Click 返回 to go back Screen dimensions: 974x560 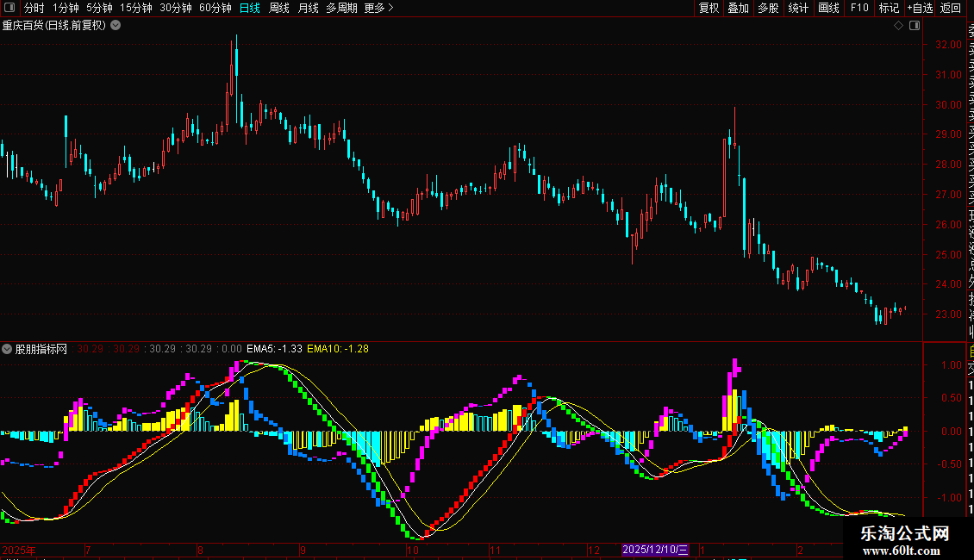(x=951, y=8)
